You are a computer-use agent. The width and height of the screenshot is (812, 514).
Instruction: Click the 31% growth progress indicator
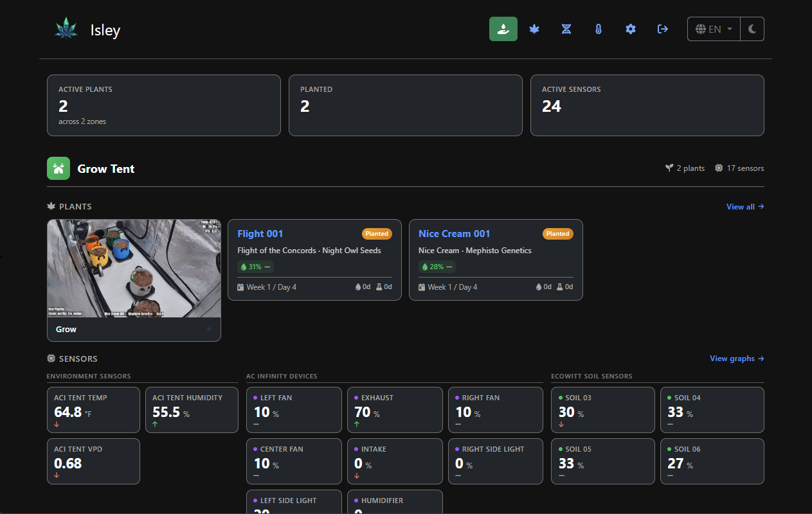pos(255,266)
